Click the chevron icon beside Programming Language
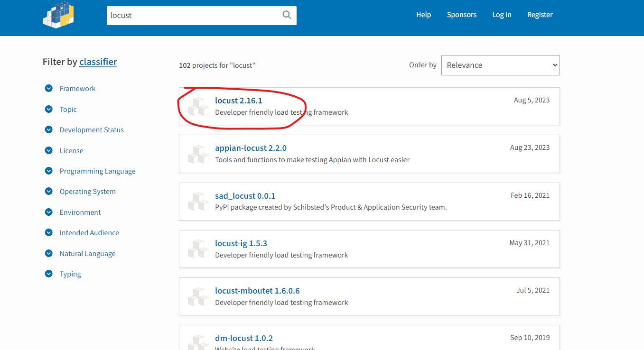Image resolution: width=644 pixels, height=350 pixels. coord(48,171)
